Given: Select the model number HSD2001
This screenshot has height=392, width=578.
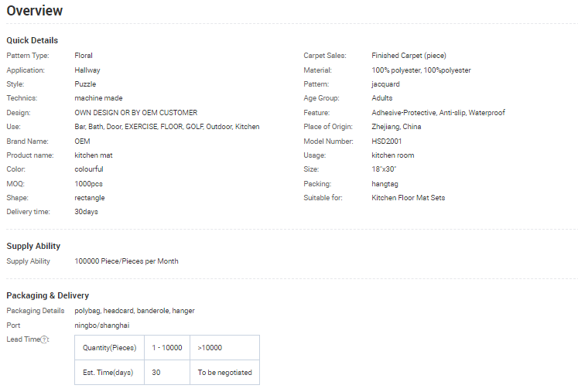Looking at the screenshot, I should click(x=387, y=141).
